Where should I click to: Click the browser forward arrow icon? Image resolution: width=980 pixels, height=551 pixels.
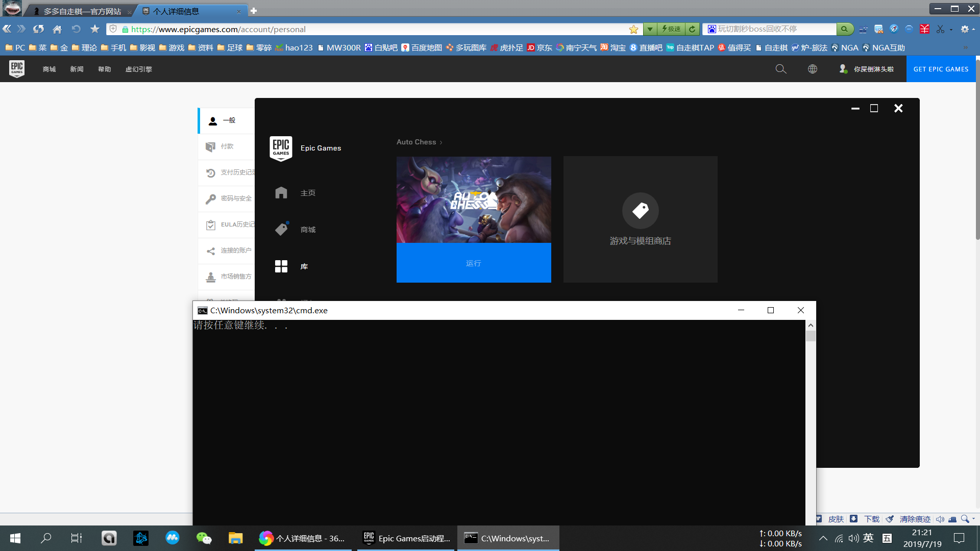(21, 29)
